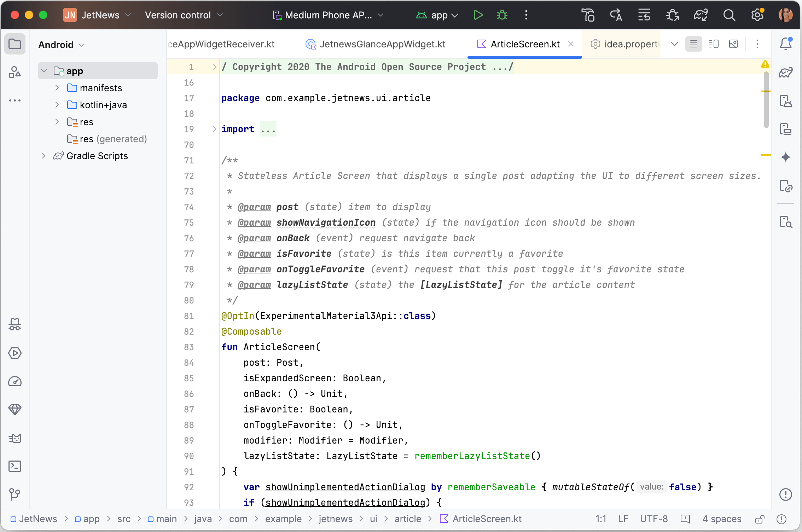The height and width of the screenshot is (532, 802).
Task: Switch editor to Code-only view mode
Action: (693, 44)
